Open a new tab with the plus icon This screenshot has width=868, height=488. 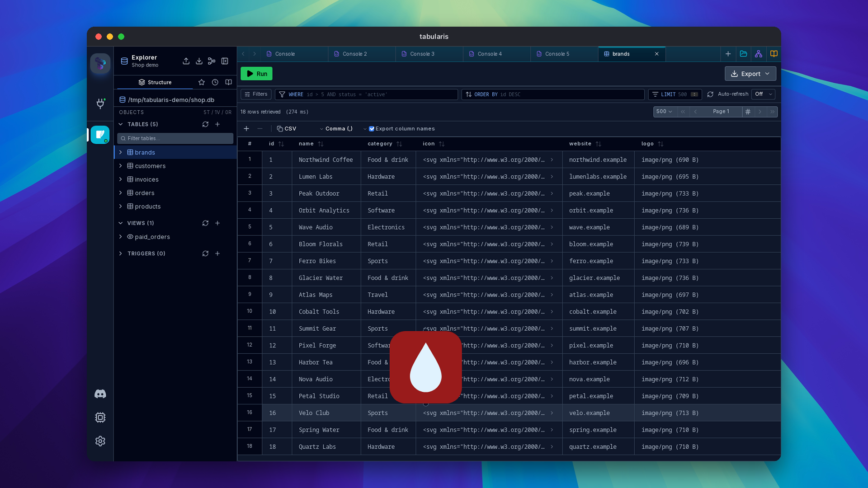[x=728, y=54]
